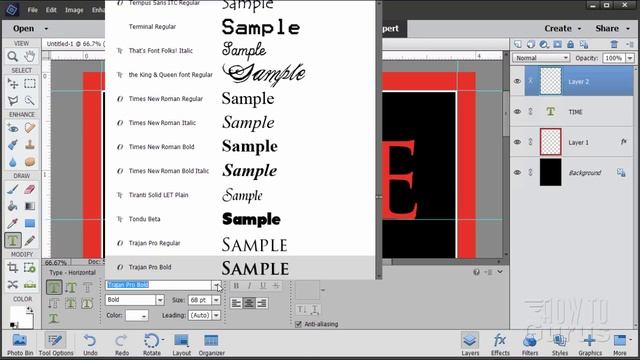This screenshot has width=640, height=360.
Task: Select the Straighten tool
Action: [29, 284]
